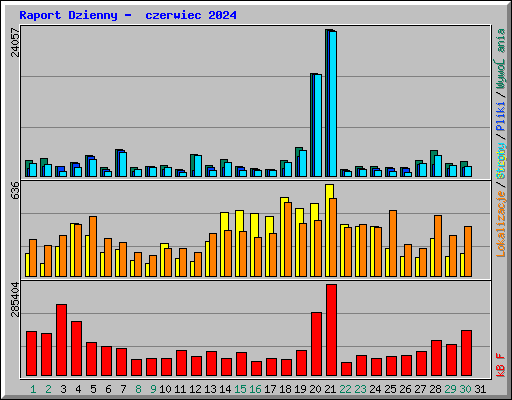Select the red KB bar for day 3

point(61,340)
